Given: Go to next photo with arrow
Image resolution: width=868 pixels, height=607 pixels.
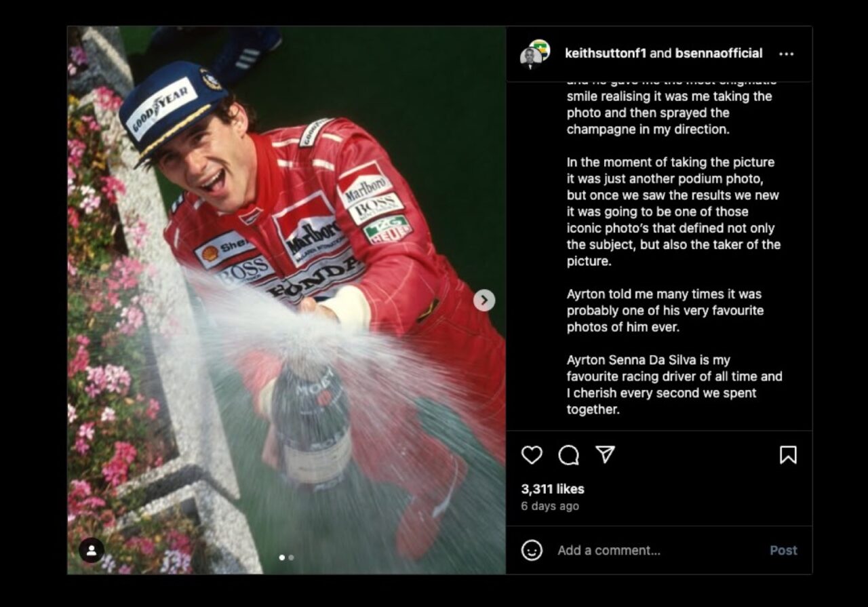Looking at the screenshot, I should [x=484, y=300].
